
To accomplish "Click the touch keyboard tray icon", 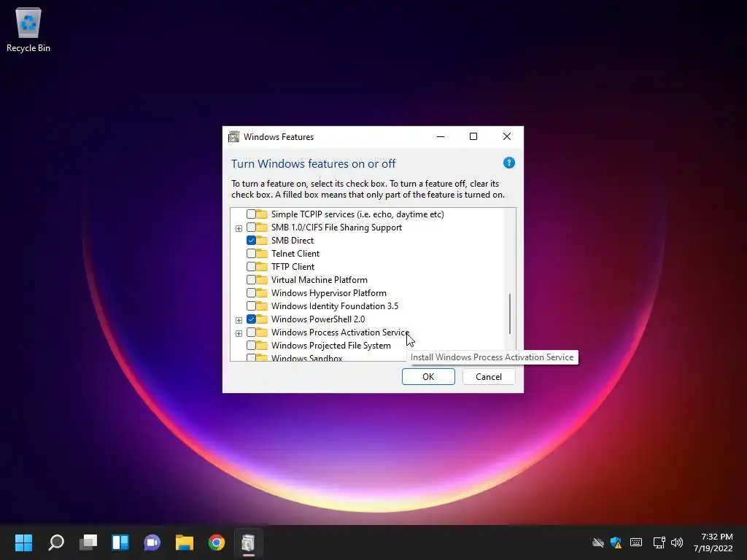I will coord(636,542).
